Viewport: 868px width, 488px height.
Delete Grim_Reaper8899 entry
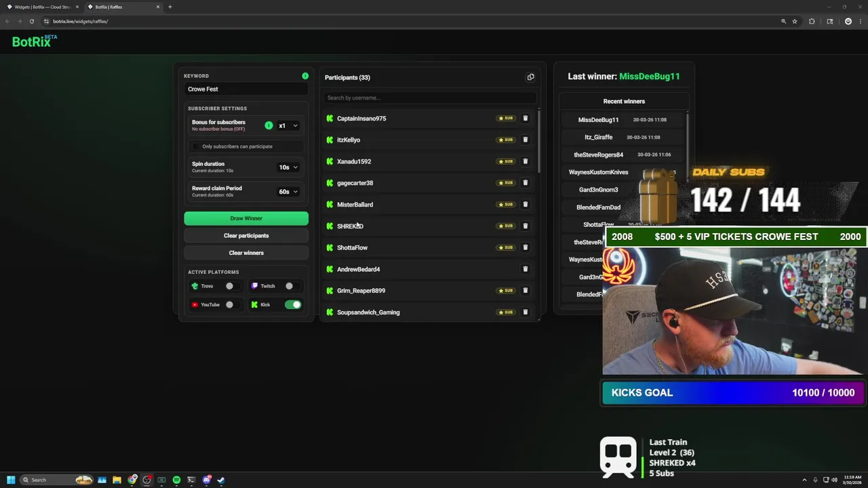coord(525,291)
